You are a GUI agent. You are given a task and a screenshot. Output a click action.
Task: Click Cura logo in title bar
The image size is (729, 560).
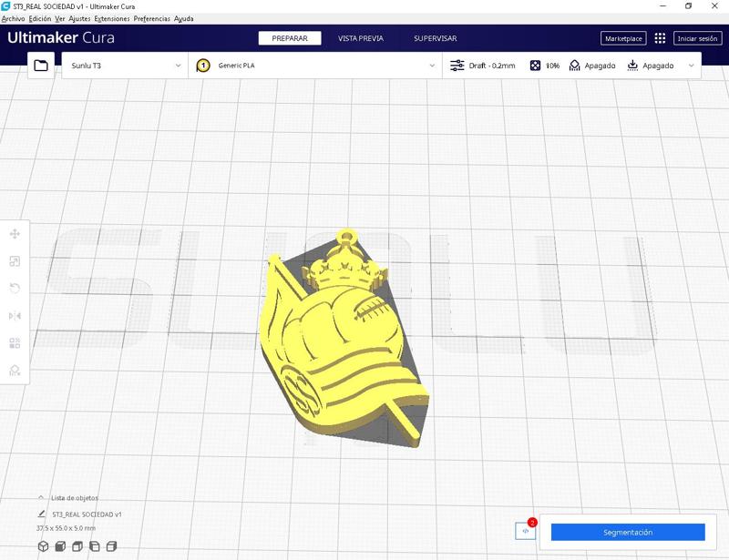point(5,6)
